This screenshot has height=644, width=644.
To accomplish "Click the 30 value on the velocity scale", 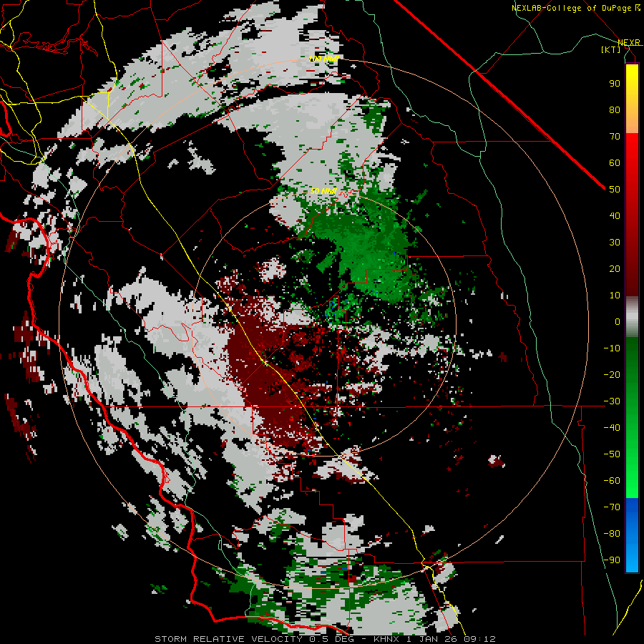I will [615, 243].
